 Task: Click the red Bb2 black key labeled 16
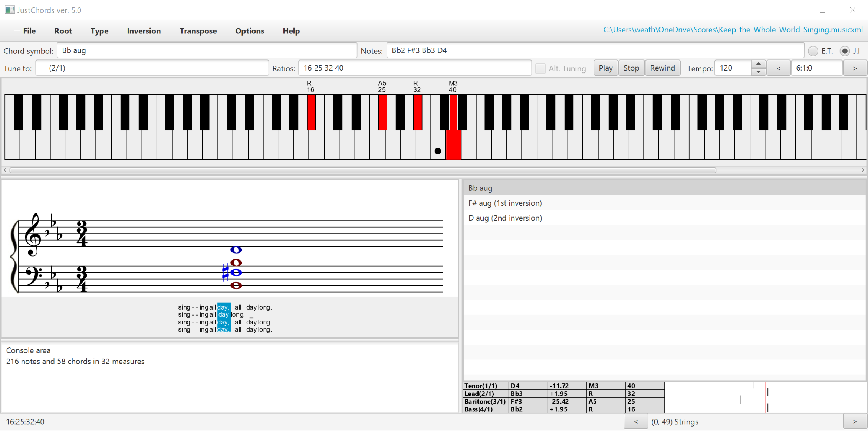pyautogui.click(x=311, y=112)
